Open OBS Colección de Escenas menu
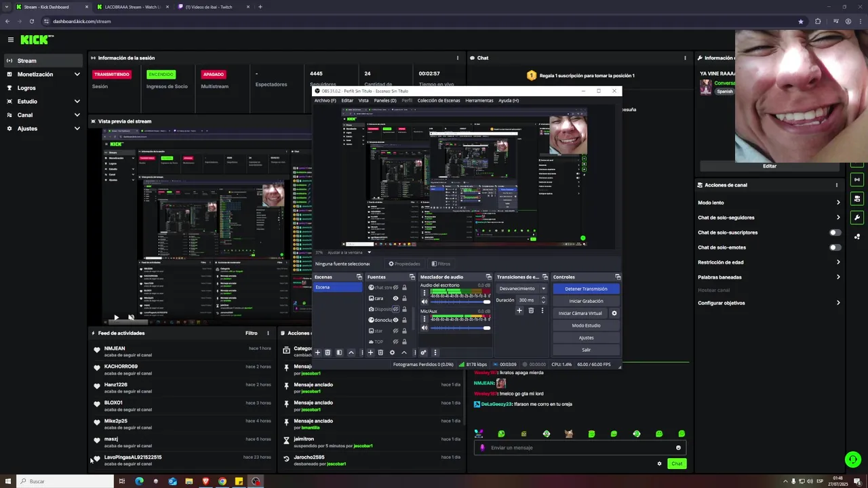The image size is (868, 488). [x=439, y=100]
